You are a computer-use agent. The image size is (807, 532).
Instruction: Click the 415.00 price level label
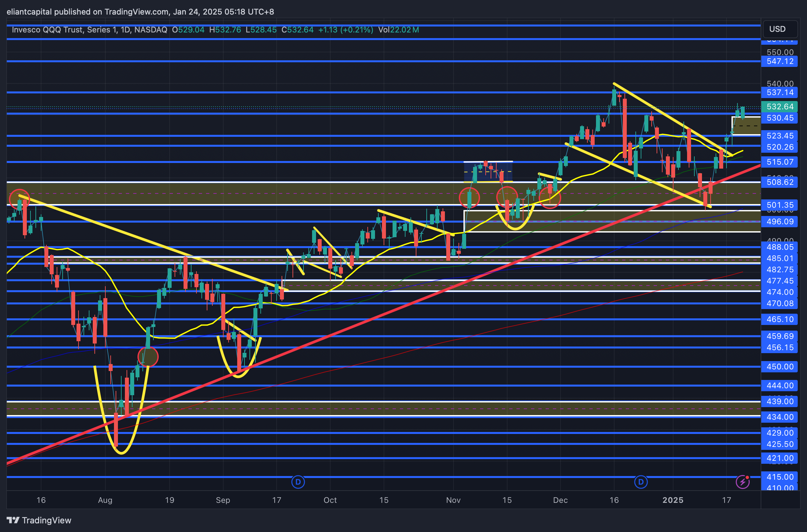[779, 477]
